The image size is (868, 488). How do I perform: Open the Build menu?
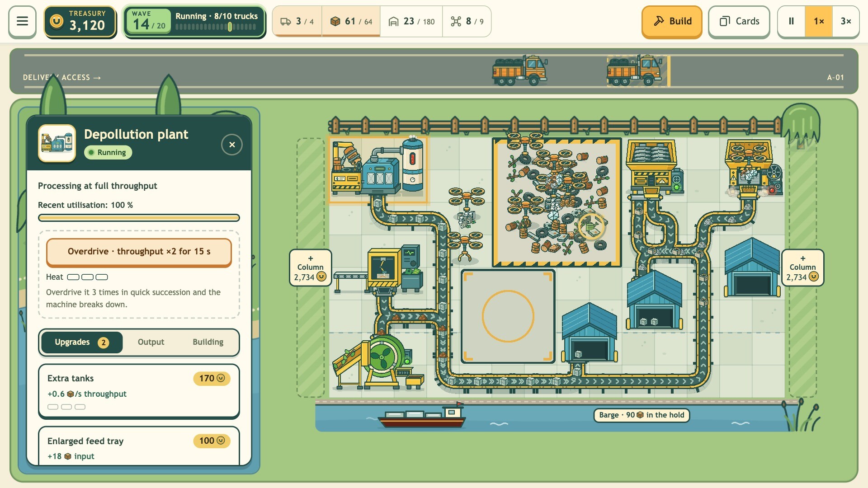coord(672,21)
